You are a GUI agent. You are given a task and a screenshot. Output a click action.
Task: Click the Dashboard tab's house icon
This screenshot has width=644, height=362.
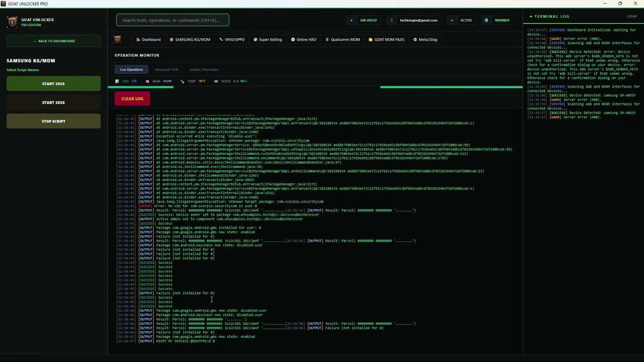[x=138, y=40]
